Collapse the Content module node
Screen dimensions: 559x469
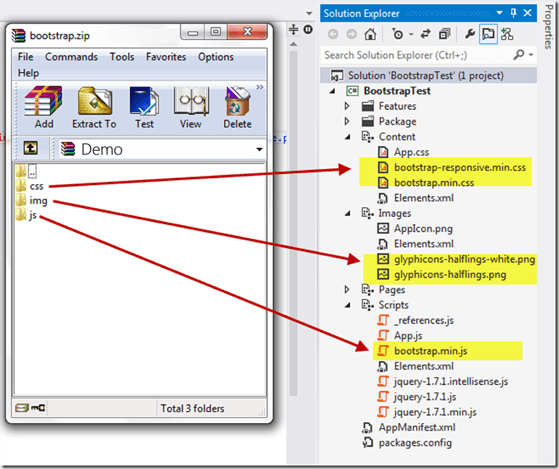coord(348,137)
